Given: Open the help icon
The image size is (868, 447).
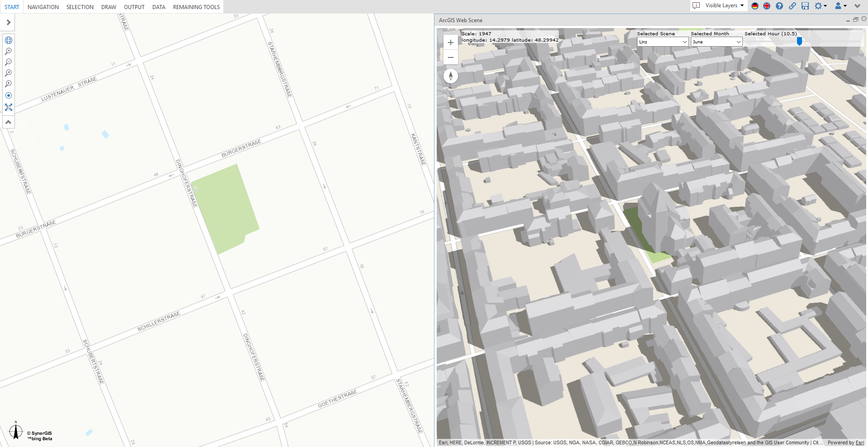Looking at the screenshot, I should click(x=779, y=6).
